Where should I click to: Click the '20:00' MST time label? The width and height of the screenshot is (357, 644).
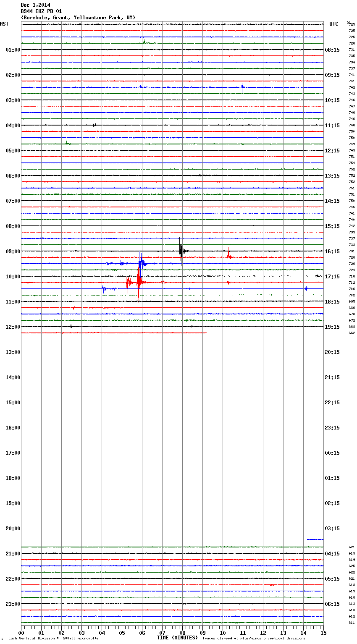(13, 529)
